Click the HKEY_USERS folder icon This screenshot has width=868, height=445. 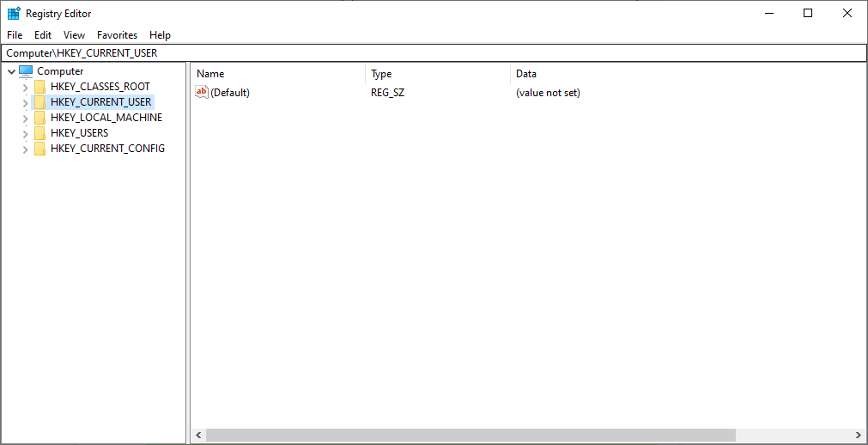tap(39, 133)
